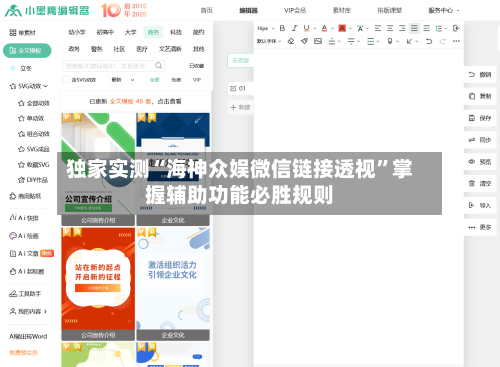The image size is (500, 367).
Task: Click the 去右版 button
Action: [x=241, y=60]
